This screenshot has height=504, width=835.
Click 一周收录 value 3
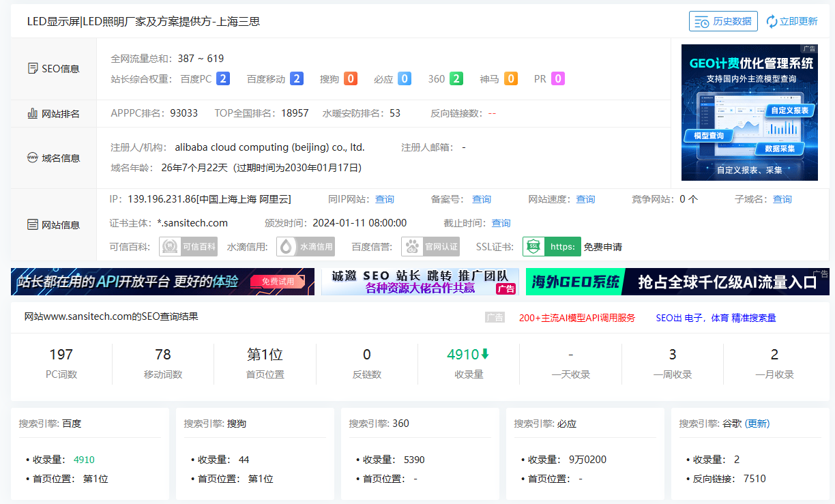tap(673, 355)
